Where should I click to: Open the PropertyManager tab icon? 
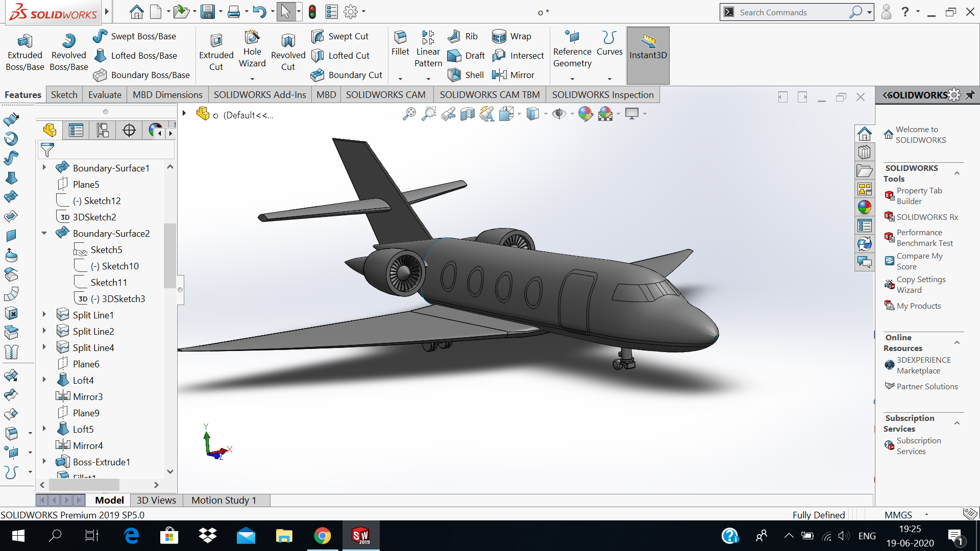click(x=76, y=130)
